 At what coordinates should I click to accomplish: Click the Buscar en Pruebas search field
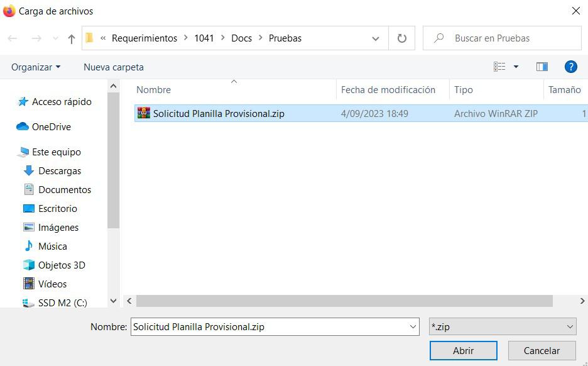tap(502, 38)
